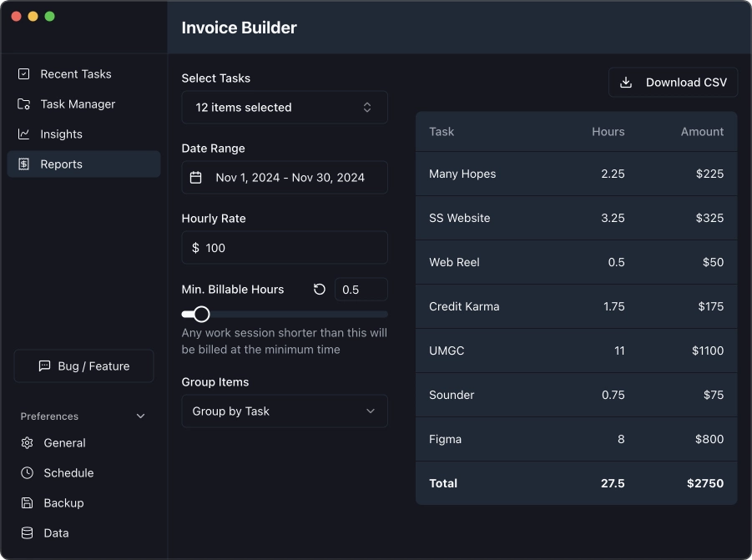Reset minimum billable hours with the undo icon
Screen dimensions: 752x560
point(320,289)
